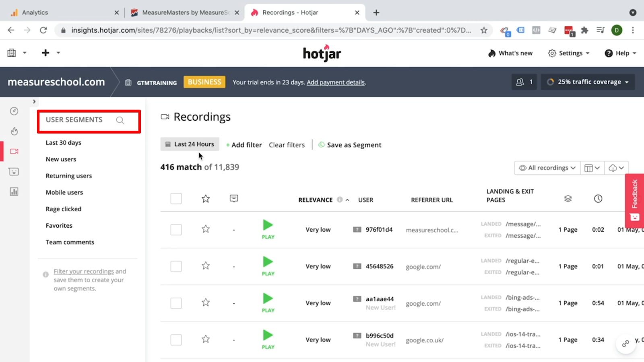Check box for recording 976f01d4
Image resolution: width=644 pixels, height=362 pixels.
176,230
